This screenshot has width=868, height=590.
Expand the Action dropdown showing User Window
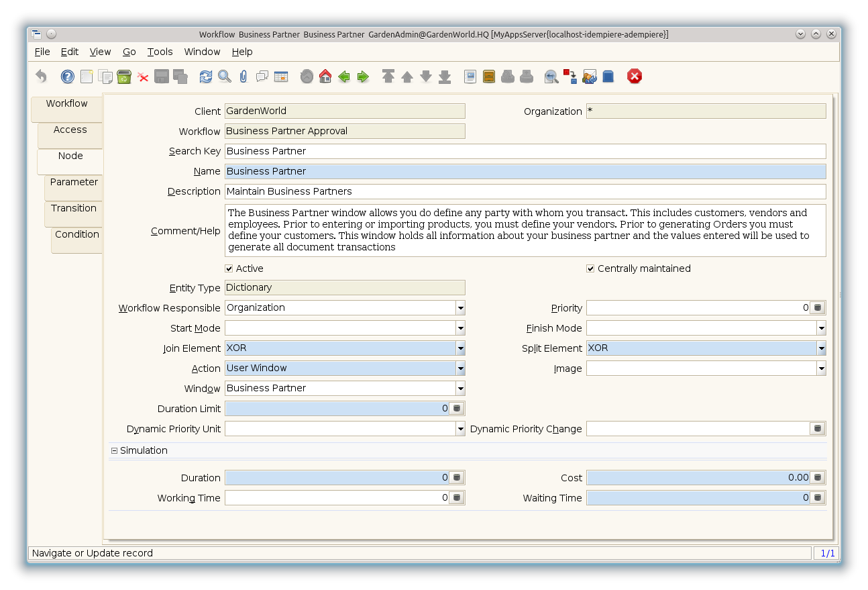tap(460, 368)
